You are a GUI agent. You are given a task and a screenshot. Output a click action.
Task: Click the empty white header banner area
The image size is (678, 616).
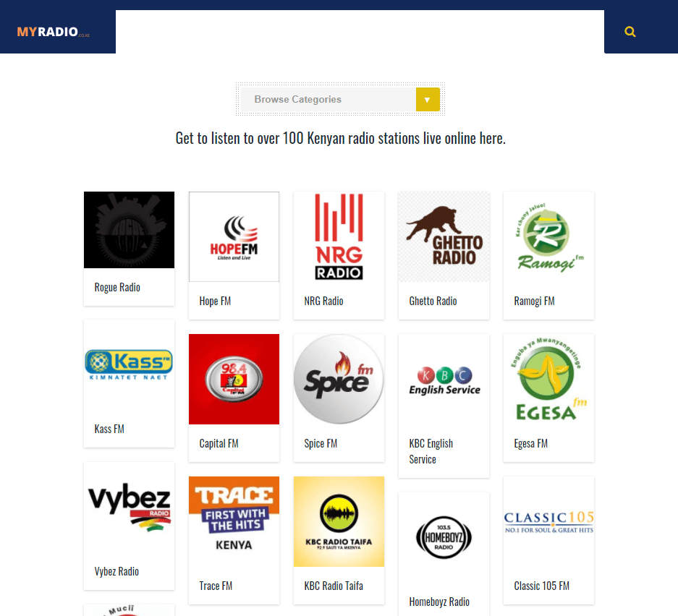(x=360, y=32)
